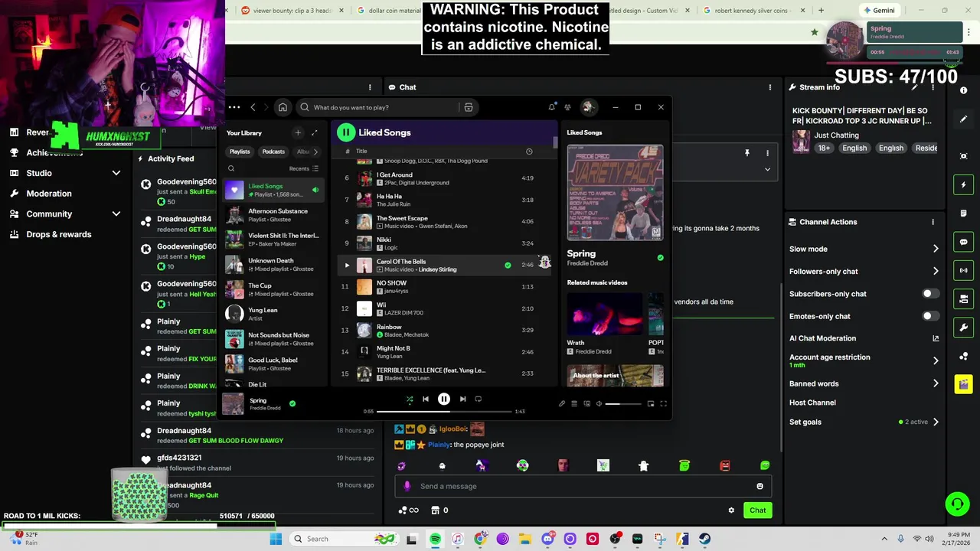This screenshot has height=551, width=980.
Task: Open Variety Pack album cover art
Action: [615, 192]
